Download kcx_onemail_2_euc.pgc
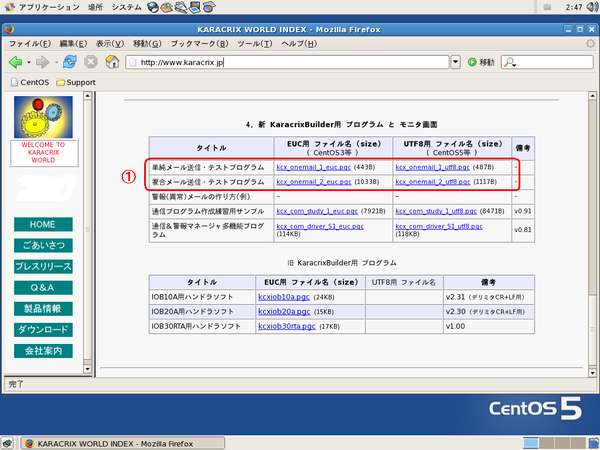600x450 pixels. click(314, 182)
